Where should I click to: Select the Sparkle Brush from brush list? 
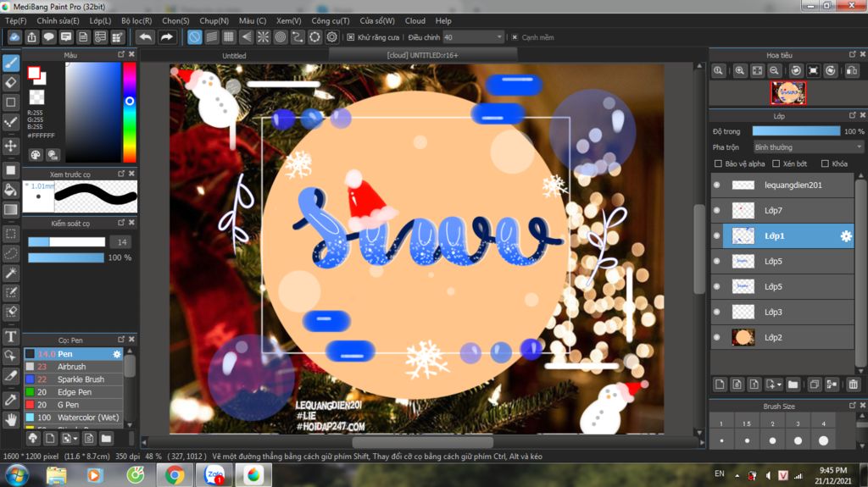coord(81,379)
